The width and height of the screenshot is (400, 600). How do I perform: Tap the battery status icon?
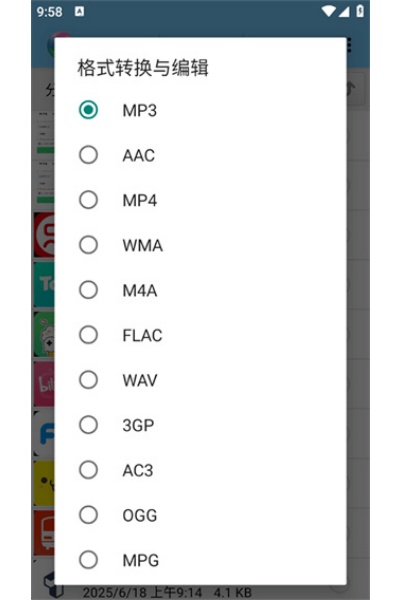pyautogui.click(x=360, y=11)
